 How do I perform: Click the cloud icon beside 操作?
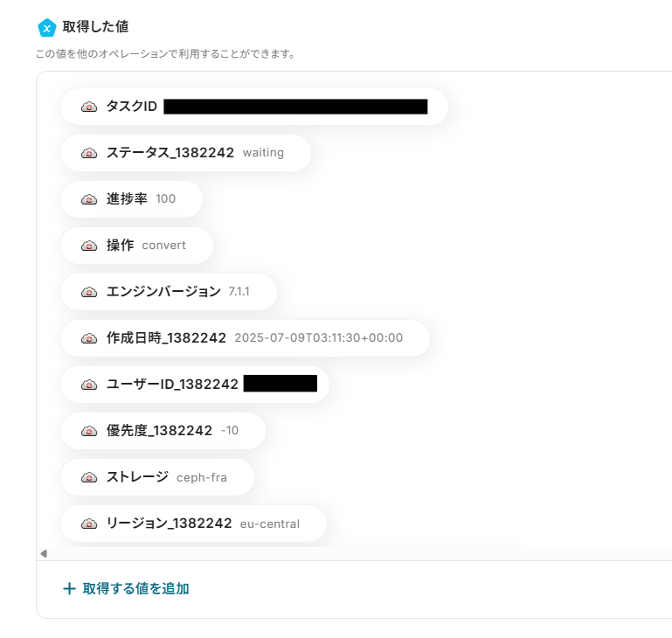(89, 246)
